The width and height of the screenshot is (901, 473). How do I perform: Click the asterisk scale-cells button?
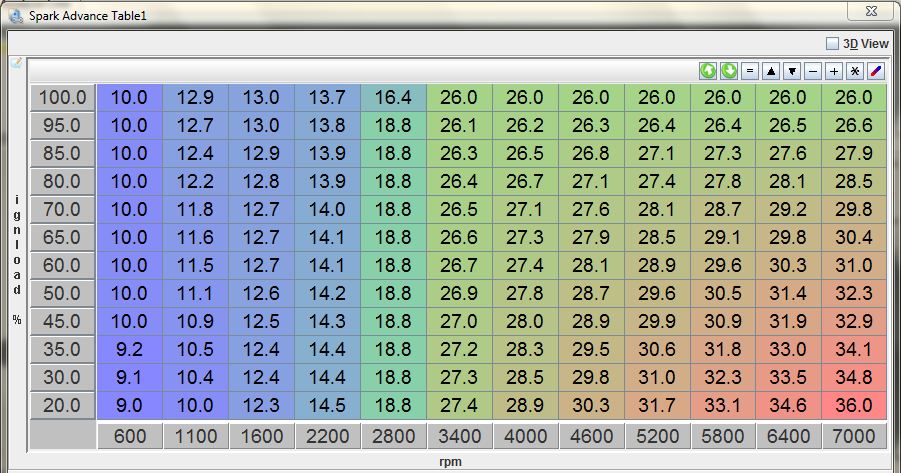tap(854, 71)
